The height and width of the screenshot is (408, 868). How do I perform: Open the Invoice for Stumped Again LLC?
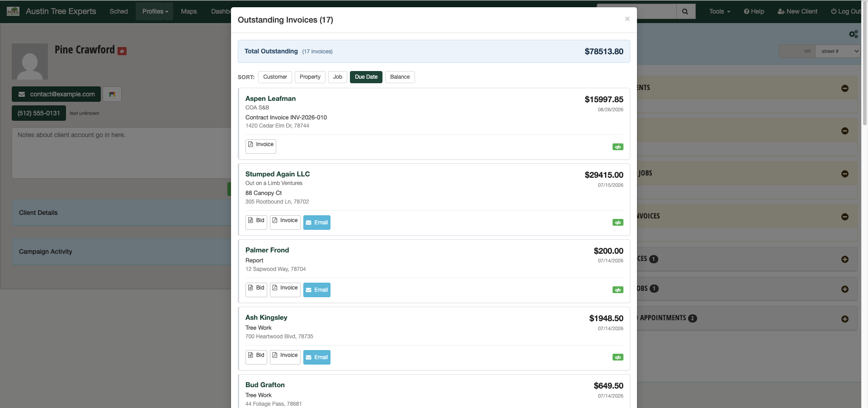[x=285, y=222]
